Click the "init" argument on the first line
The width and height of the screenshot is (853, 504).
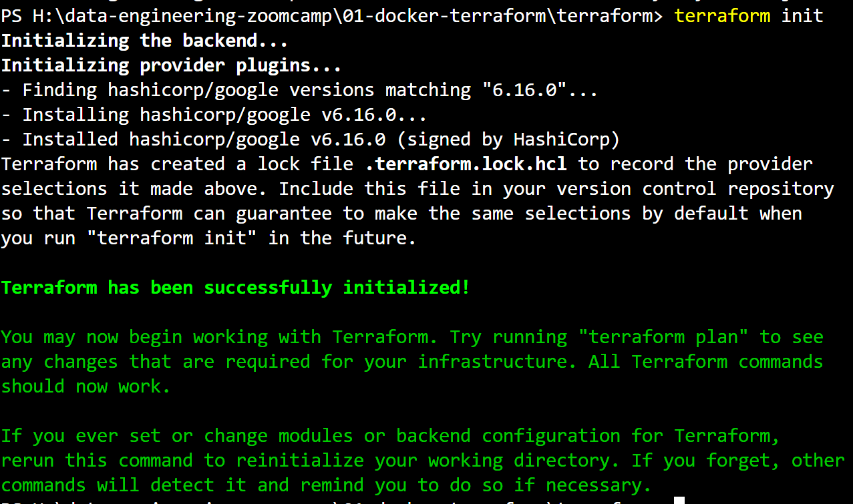[x=802, y=15]
